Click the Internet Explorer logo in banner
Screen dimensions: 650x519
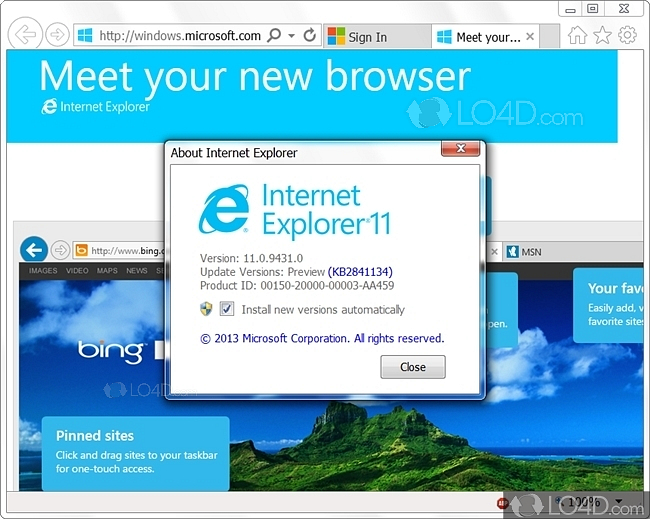point(95,107)
